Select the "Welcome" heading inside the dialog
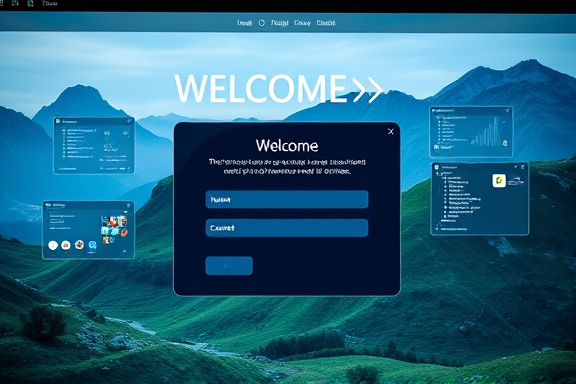The image size is (576, 384). [x=287, y=146]
